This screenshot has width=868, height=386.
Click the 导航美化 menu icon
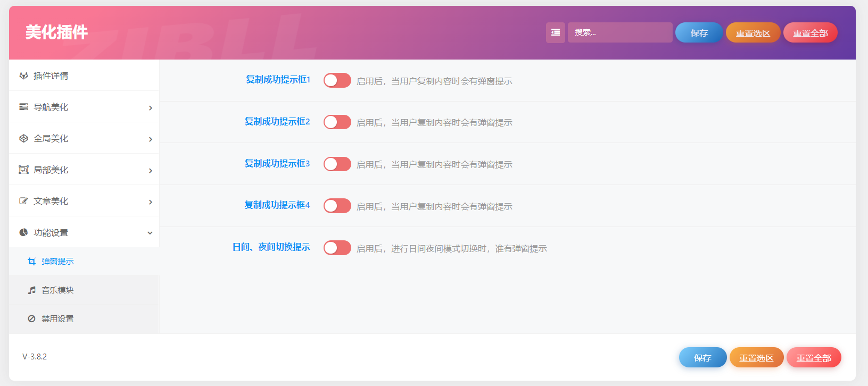click(x=23, y=107)
